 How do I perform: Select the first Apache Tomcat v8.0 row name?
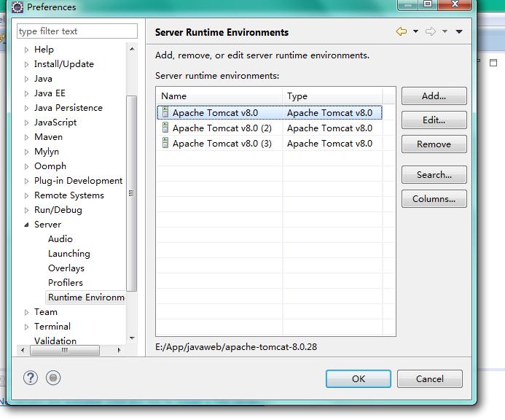point(215,113)
